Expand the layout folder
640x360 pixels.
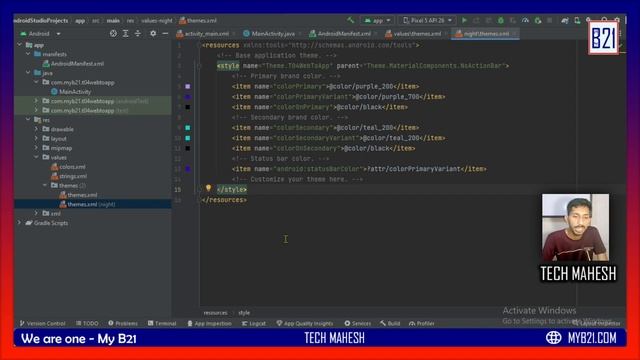(36, 138)
